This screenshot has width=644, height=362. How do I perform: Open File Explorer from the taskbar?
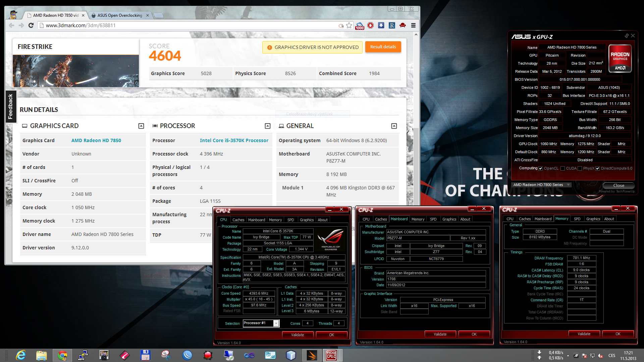[41, 355]
